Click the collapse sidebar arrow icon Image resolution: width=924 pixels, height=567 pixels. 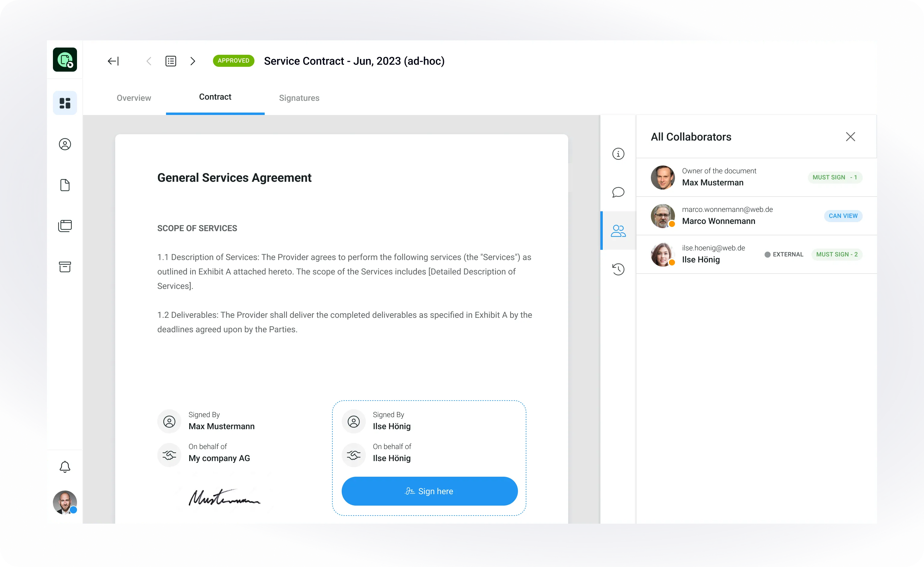113,61
